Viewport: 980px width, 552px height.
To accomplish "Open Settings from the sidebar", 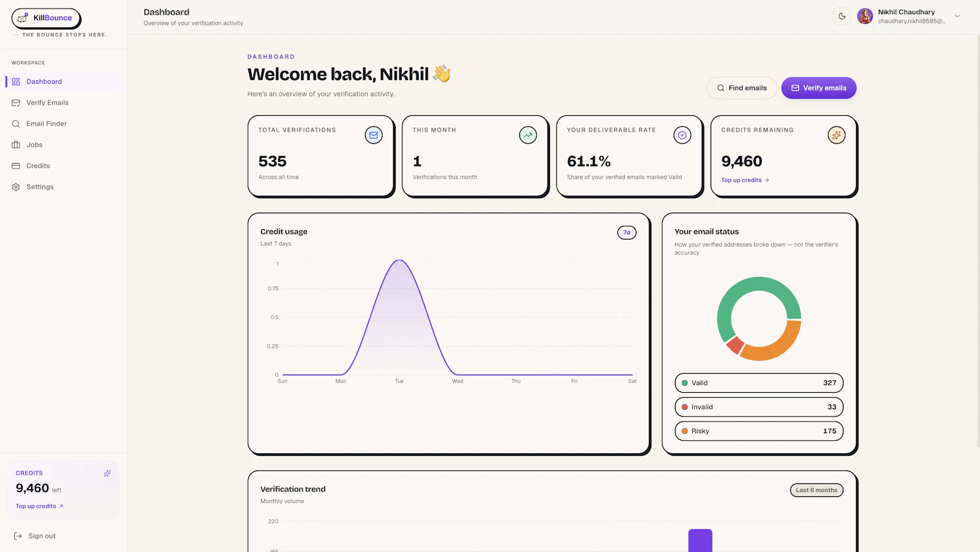I will (x=63, y=187).
